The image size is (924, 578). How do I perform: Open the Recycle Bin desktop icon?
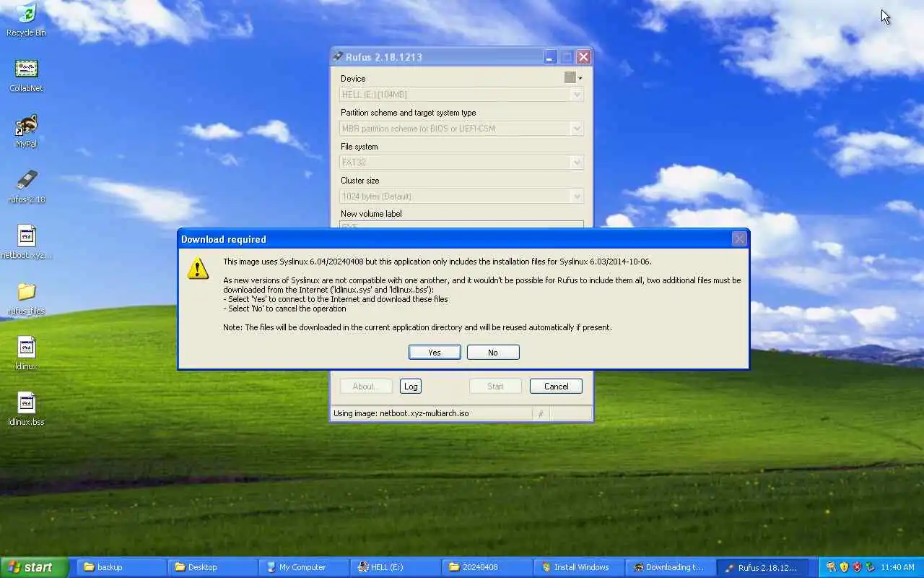point(26,19)
